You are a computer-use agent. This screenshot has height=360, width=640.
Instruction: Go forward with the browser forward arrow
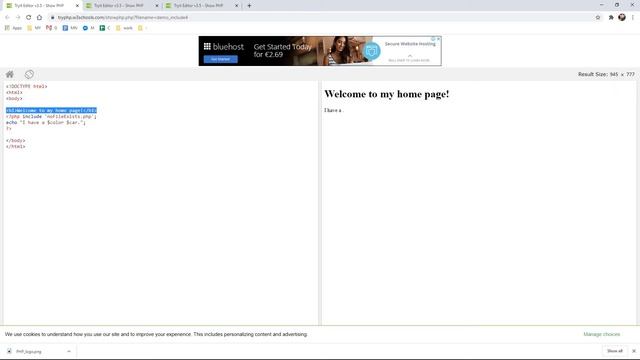18,18
